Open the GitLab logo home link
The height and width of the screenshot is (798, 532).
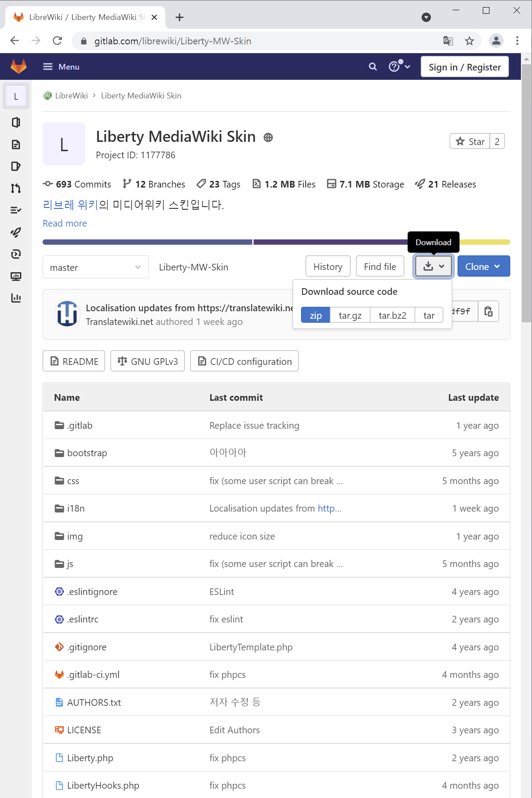(x=19, y=66)
